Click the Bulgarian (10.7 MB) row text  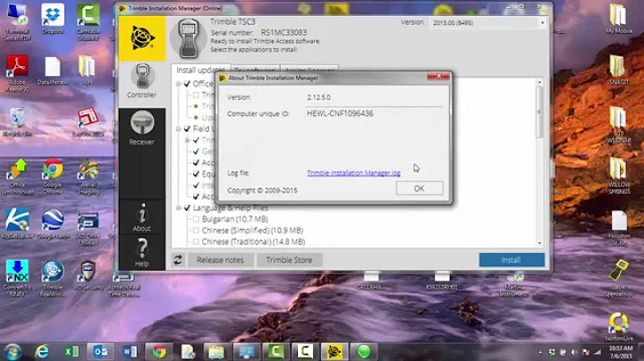coord(235,219)
